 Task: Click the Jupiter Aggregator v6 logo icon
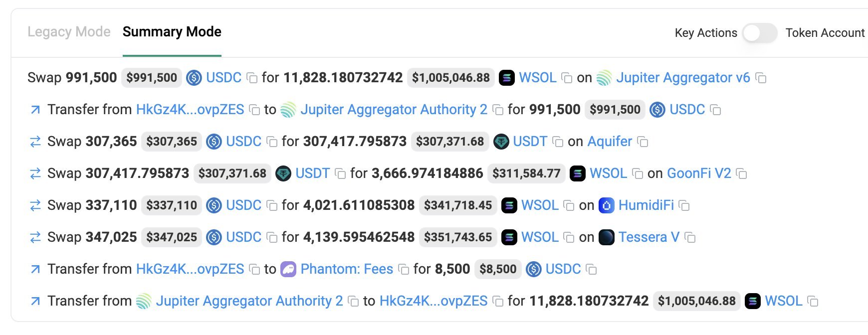[x=604, y=78]
